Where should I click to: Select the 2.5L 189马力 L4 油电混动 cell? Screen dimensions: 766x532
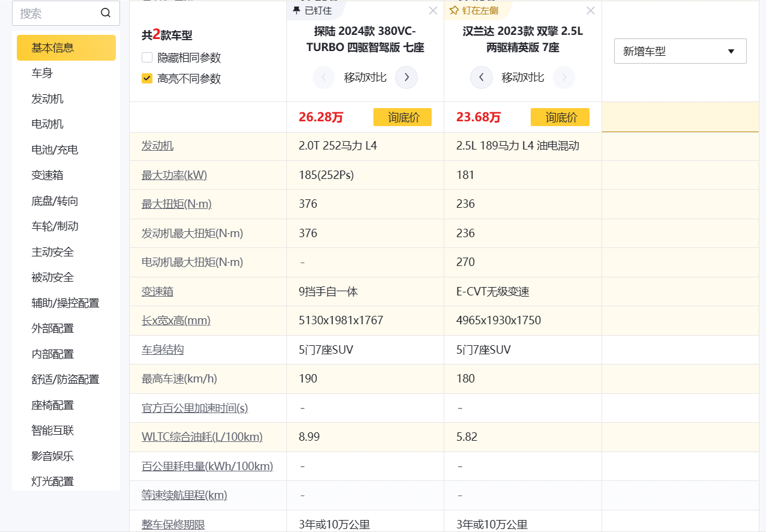point(517,146)
